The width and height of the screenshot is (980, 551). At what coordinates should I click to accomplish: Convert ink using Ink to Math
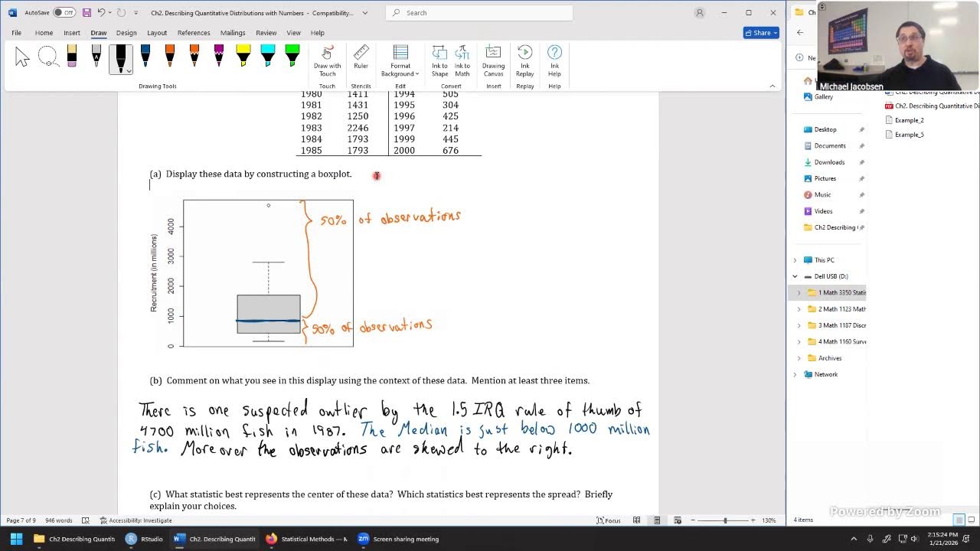tap(462, 61)
